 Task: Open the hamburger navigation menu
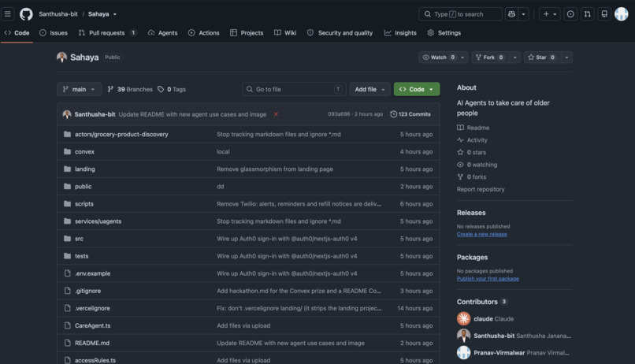8,14
